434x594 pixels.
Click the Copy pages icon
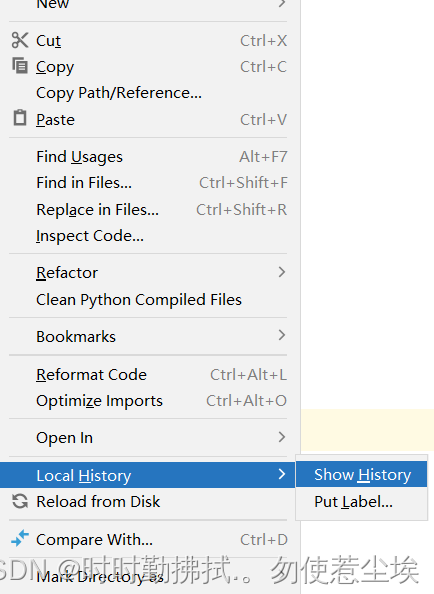(20, 65)
